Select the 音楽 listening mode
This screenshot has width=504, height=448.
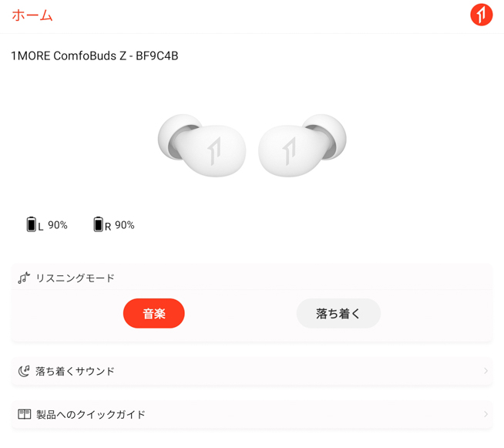pyautogui.click(x=154, y=313)
